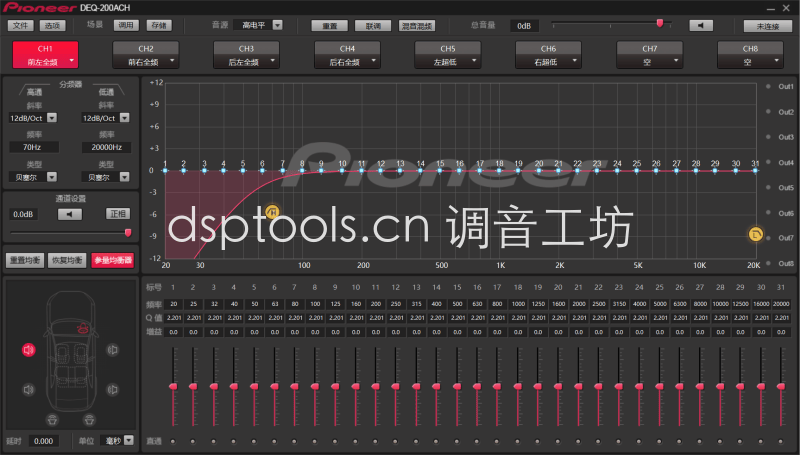Enable 直通 bypass for band 8

[315, 441]
